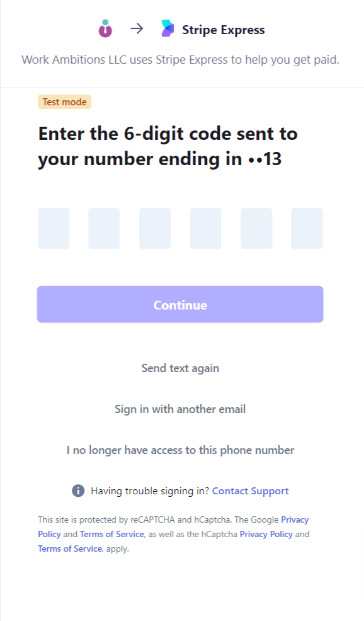Focus the first code digit box

click(x=54, y=228)
